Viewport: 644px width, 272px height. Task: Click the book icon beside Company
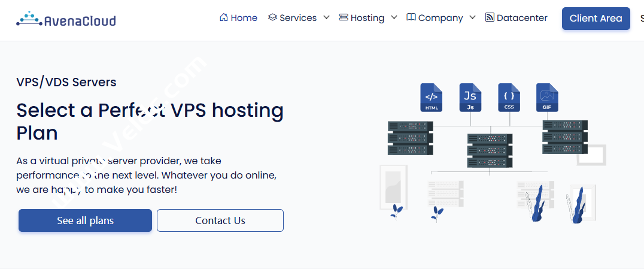click(x=411, y=17)
